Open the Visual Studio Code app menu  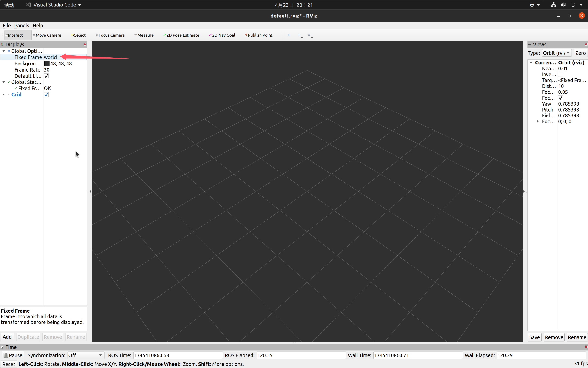coord(54,5)
